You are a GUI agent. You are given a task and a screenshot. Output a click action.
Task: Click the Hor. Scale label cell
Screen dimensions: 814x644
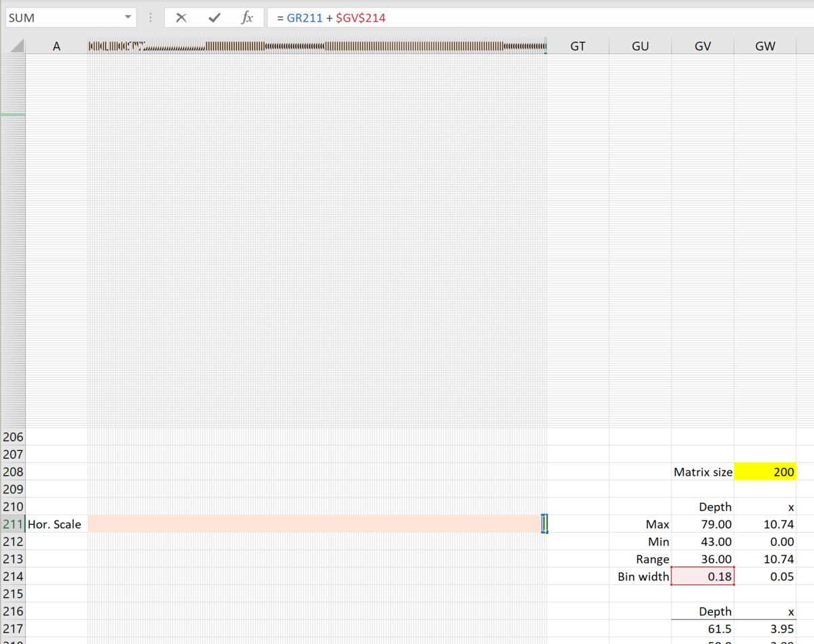point(56,524)
